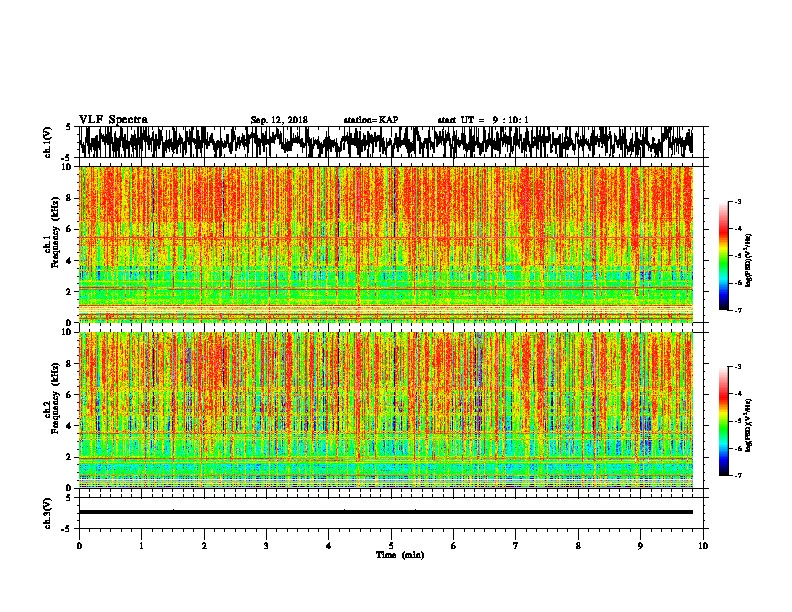Click tick label "8" on the time axis
This screenshot has width=792, height=612.
[578, 546]
